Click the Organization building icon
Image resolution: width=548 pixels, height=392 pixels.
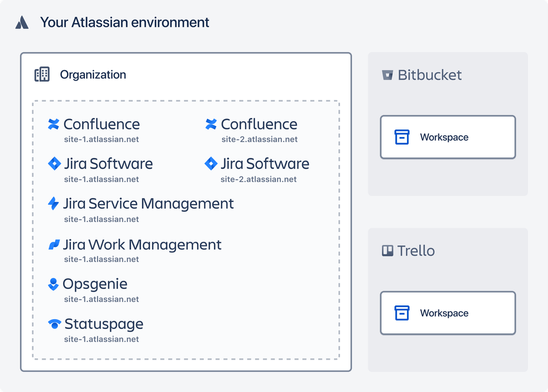pos(42,74)
